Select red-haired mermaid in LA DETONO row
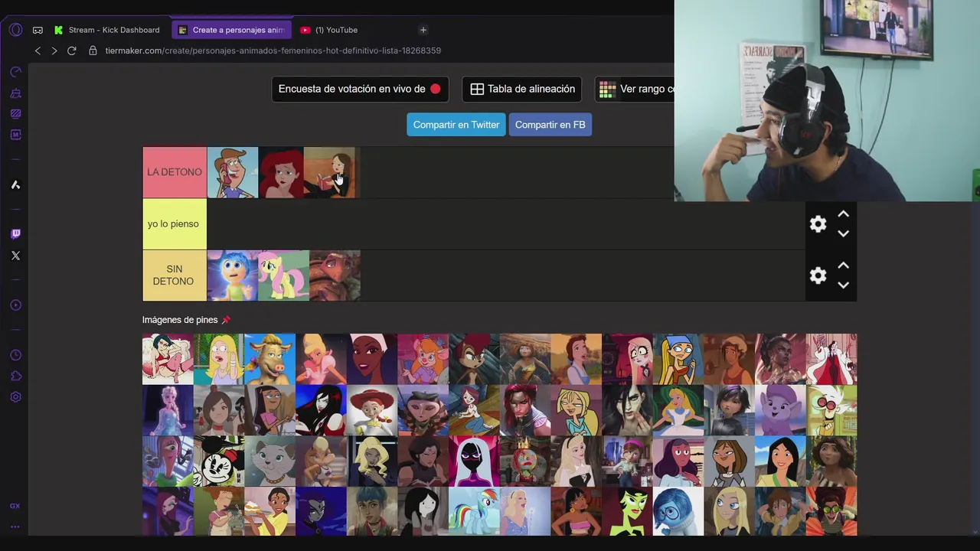This screenshot has height=551, width=980. click(281, 173)
